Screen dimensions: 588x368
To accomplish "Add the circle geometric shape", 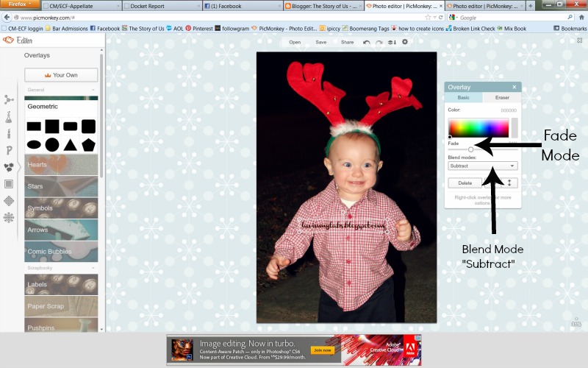I will click(52, 144).
